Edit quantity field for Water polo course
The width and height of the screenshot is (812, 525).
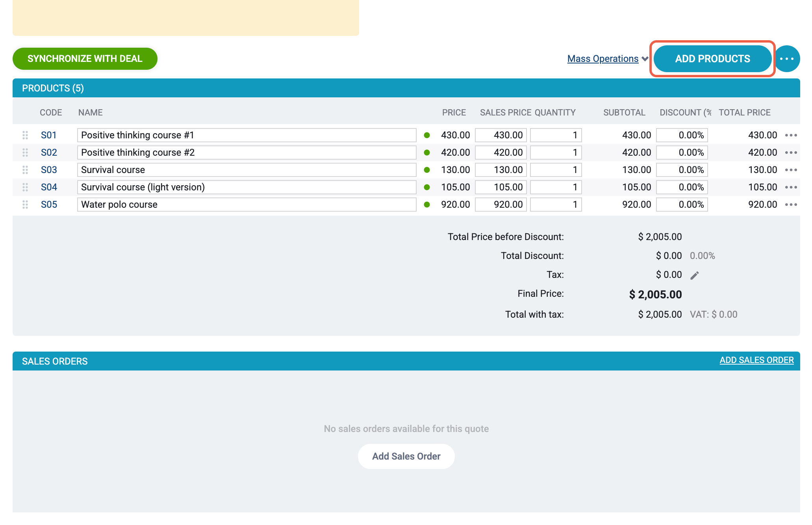point(556,205)
